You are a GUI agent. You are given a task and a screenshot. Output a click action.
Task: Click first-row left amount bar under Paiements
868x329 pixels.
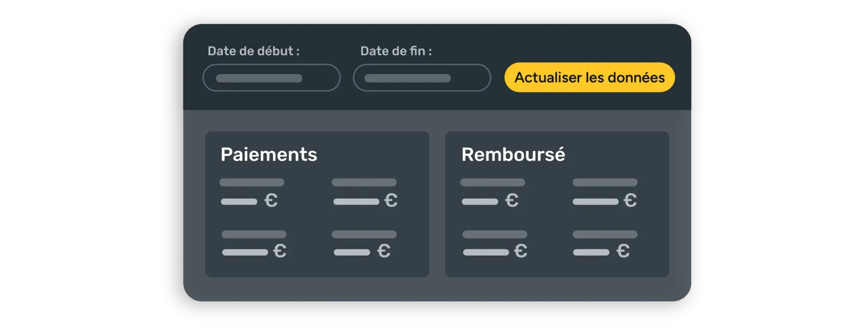coord(239,202)
